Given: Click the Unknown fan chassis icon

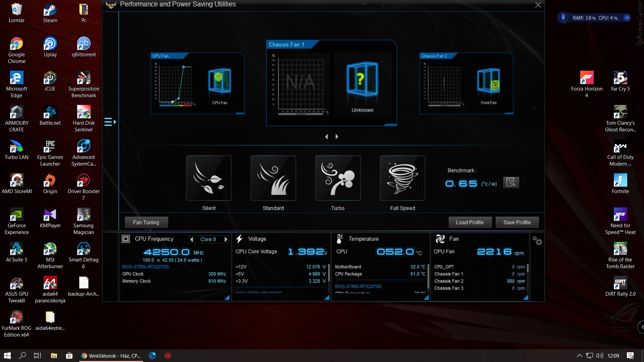Looking at the screenshot, I should pyautogui.click(x=362, y=79).
